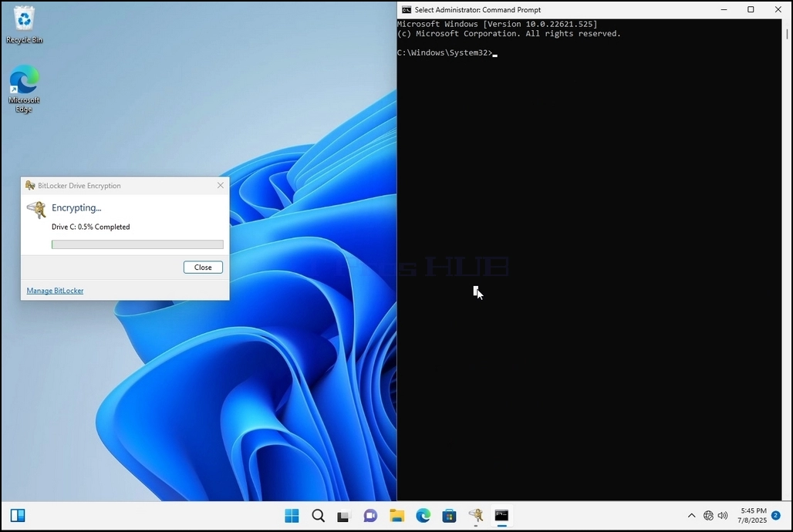Open the Recycle Bin desktop icon
This screenshot has height=532, width=793.
pos(24,24)
